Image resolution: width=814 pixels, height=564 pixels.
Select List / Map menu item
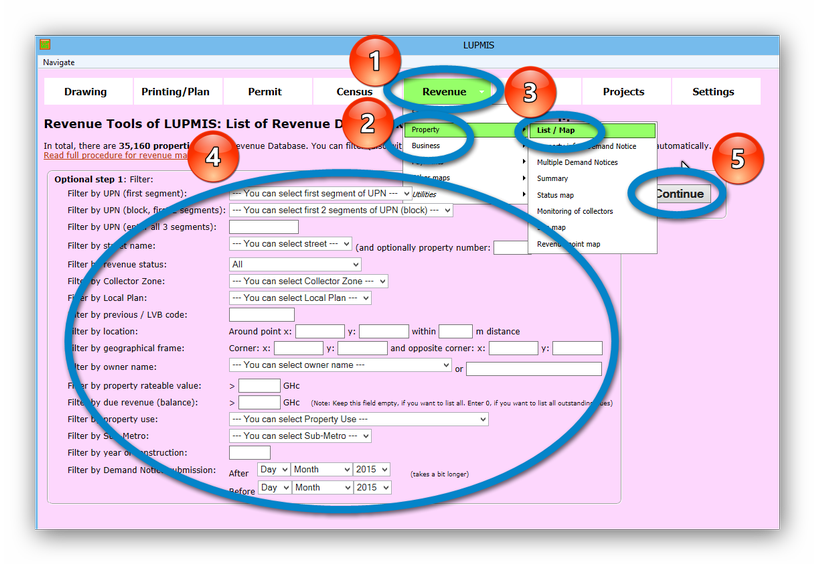[x=592, y=130]
